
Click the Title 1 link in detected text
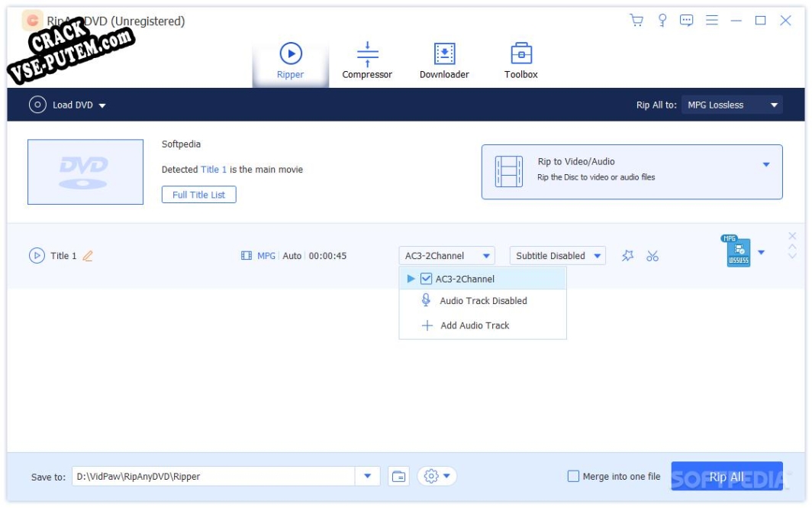214,170
